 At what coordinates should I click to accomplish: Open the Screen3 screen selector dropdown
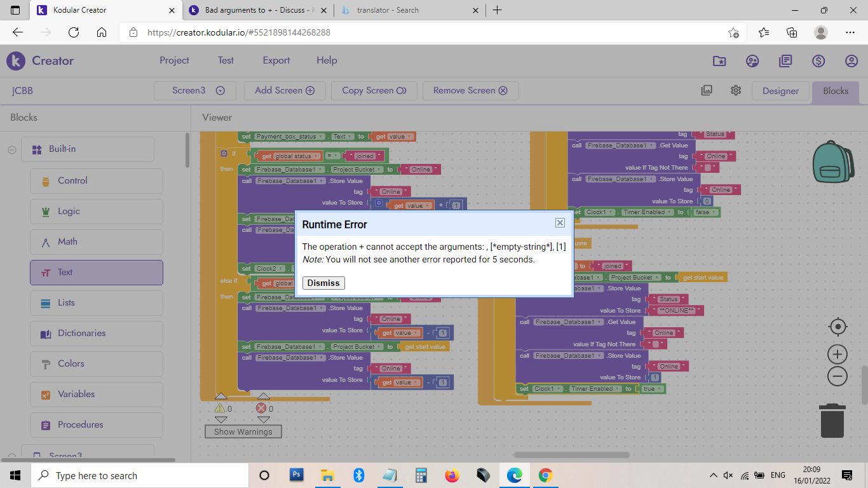[195, 90]
